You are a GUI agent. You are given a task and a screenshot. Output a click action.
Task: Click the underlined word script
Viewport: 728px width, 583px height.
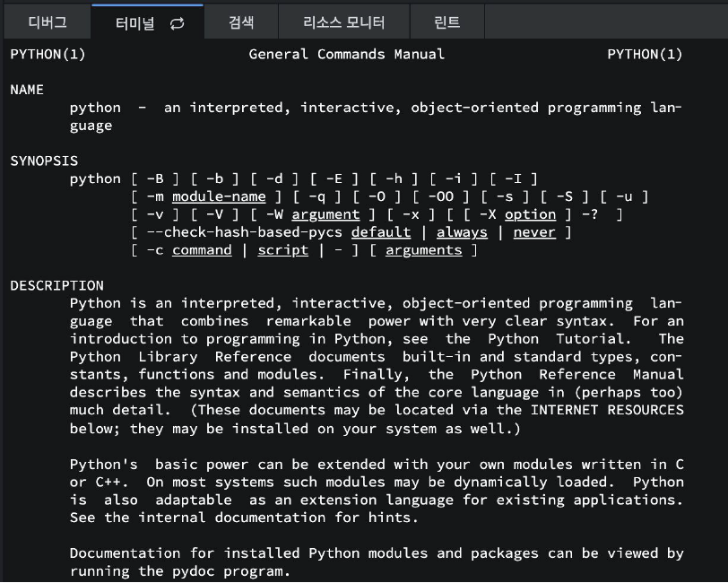pyautogui.click(x=282, y=250)
